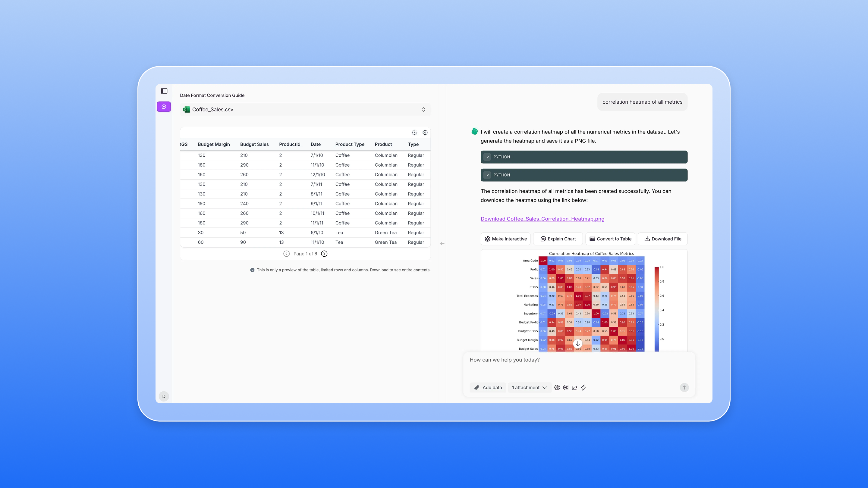Click the brain icon in toolbar

[557, 388]
